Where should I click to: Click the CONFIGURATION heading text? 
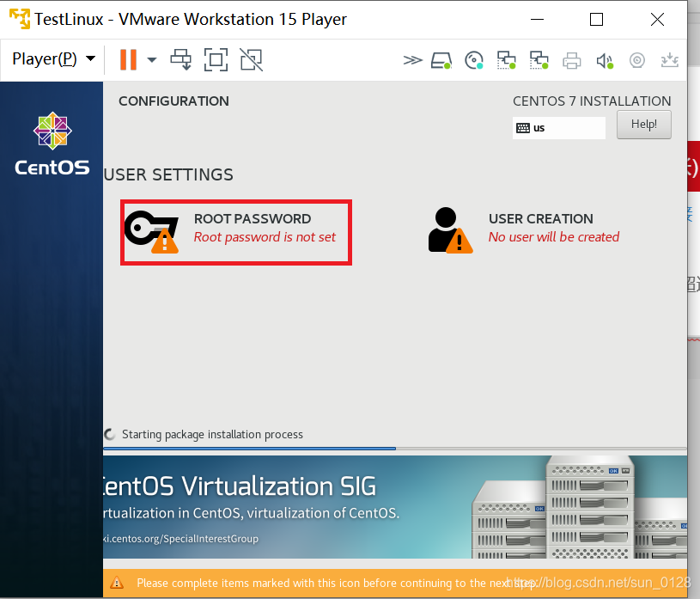click(173, 101)
